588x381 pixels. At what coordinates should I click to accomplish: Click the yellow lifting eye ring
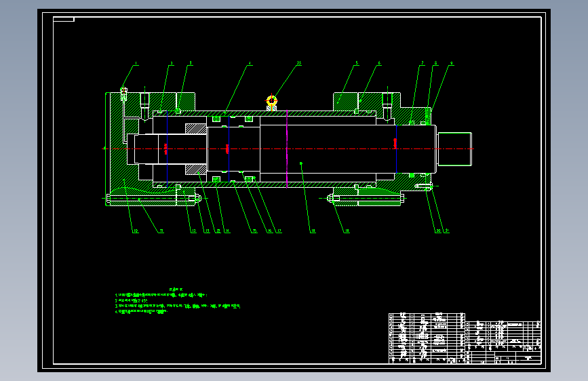(x=271, y=100)
